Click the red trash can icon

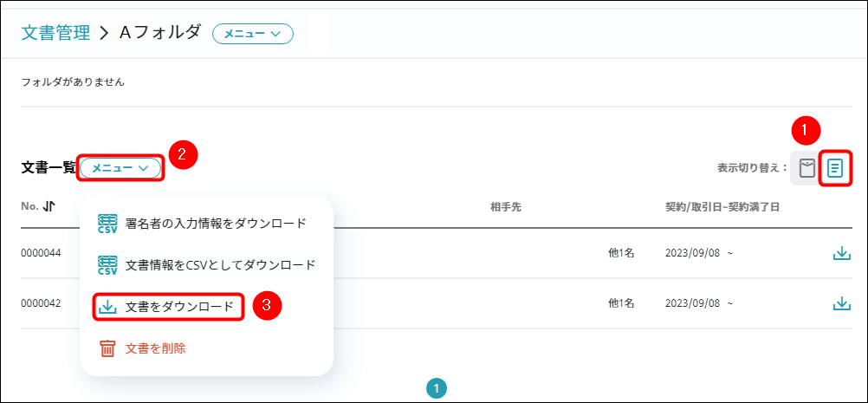[x=107, y=348]
